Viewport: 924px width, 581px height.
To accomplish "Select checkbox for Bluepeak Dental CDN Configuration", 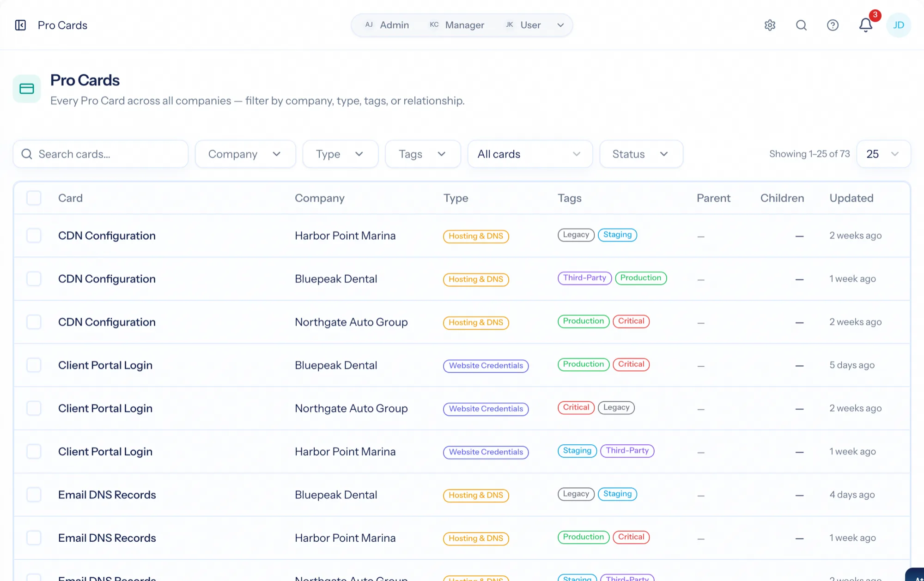I will 34,279.
